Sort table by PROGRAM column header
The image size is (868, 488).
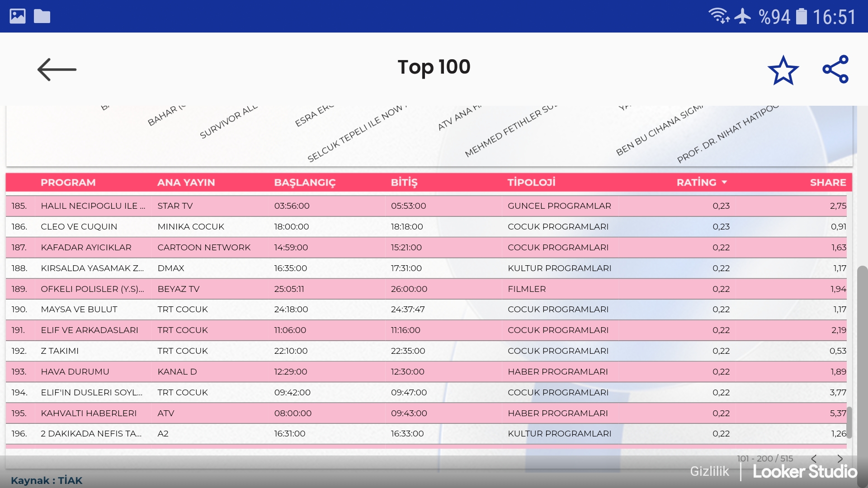[68, 182]
